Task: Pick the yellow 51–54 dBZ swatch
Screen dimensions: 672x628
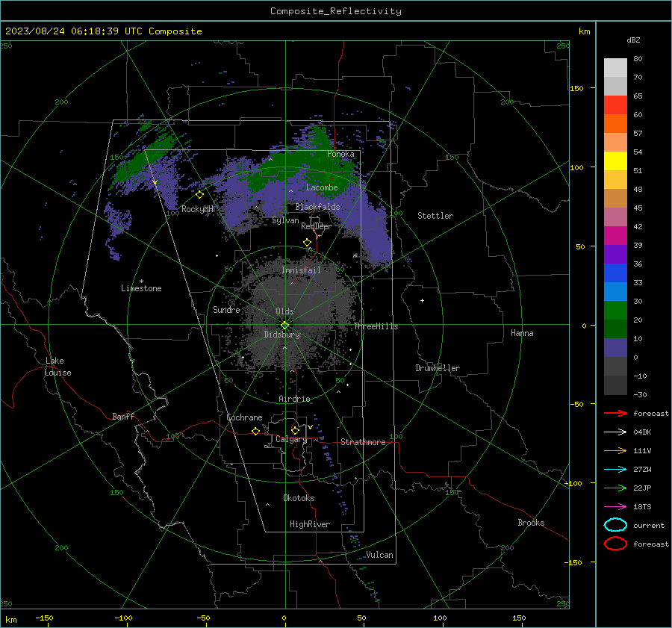Action: click(x=615, y=161)
